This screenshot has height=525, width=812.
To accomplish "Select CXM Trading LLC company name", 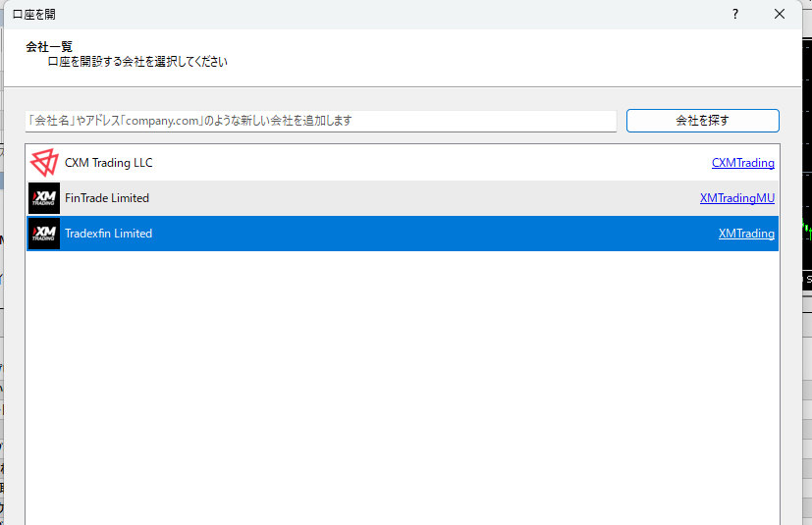I will coord(109,163).
